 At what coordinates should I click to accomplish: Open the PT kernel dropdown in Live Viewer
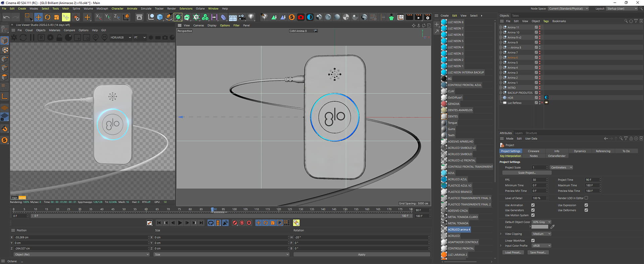click(140, 38)
